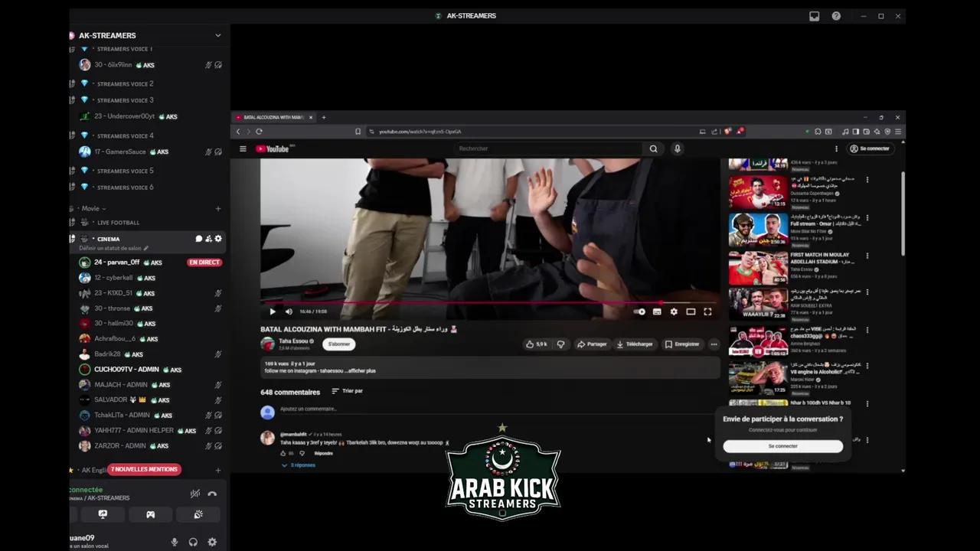Set a channel status for CINEMA

tap(113, 248)
